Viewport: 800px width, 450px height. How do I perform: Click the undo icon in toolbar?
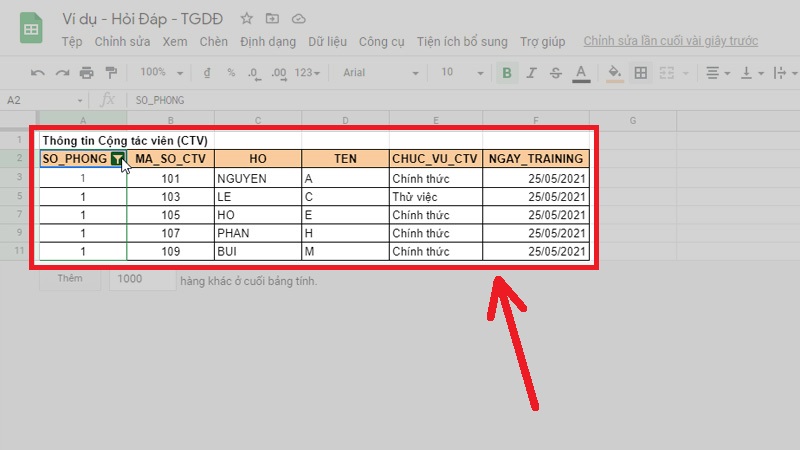coord(38,72)
